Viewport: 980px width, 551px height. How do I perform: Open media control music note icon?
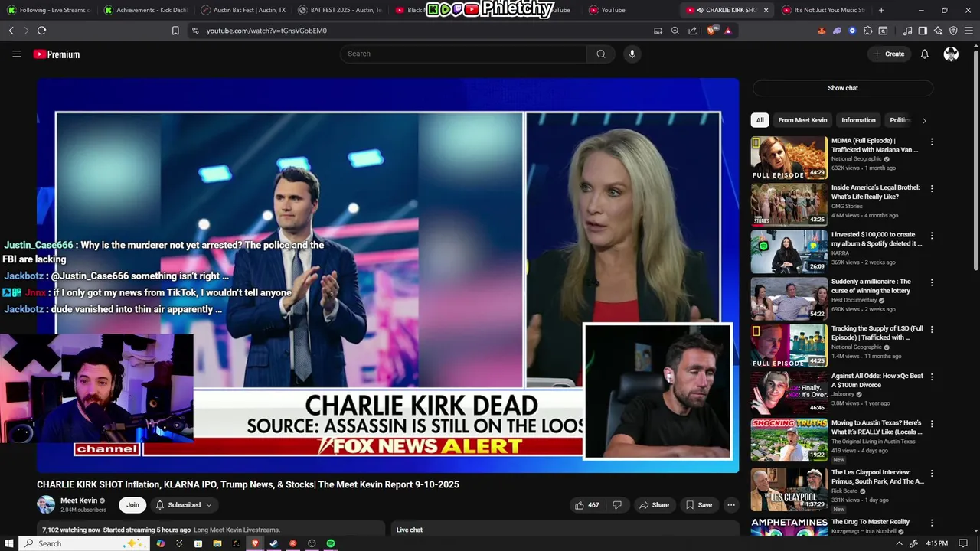coord(908,31)
